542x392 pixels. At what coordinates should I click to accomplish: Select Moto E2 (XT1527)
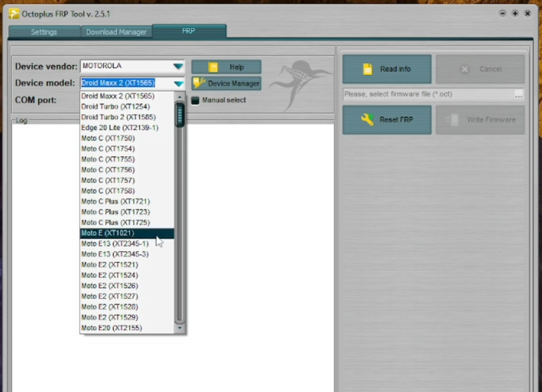tap(127, 296)
